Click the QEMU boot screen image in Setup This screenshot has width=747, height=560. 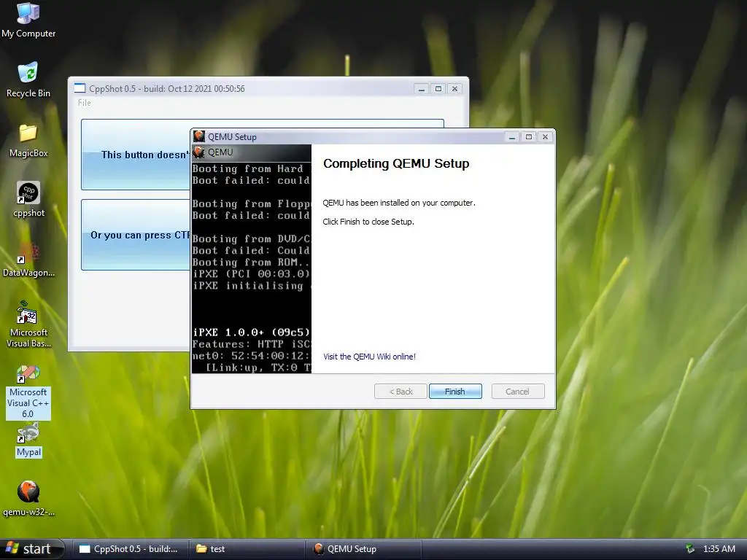click(x=251, y=259)
